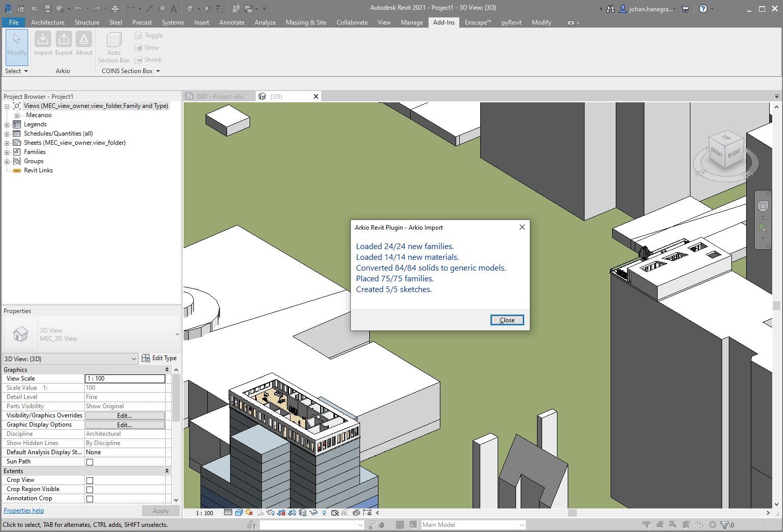
Task: Expand the Groups tree node
Action: pos(7,162)
